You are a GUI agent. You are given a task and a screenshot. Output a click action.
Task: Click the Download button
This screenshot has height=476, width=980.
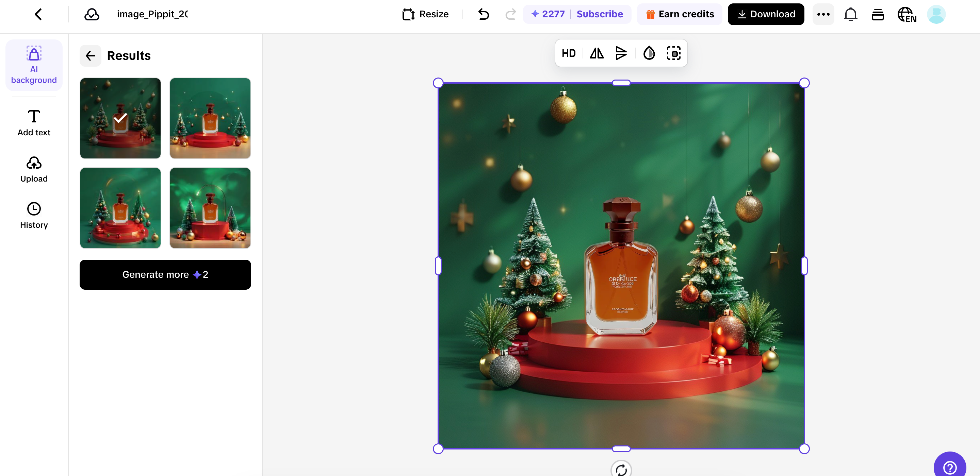pyautogui.click(x=765, y=14)
